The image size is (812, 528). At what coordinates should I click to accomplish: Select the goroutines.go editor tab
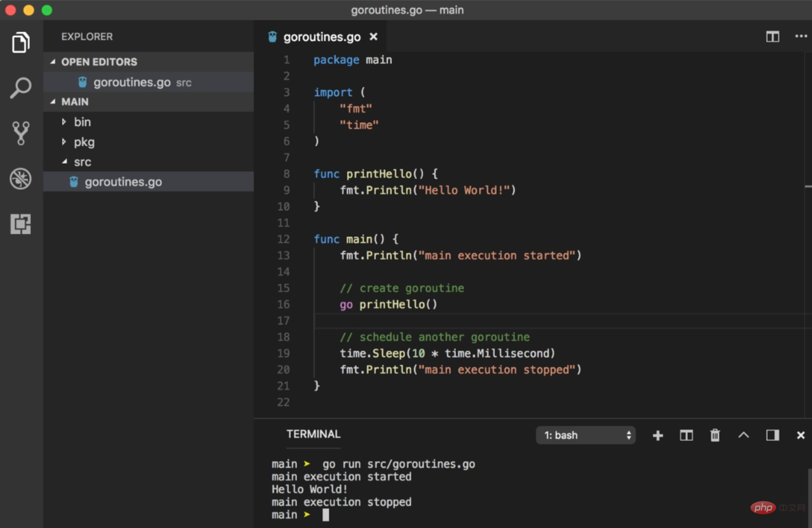[x=321, y=37]
